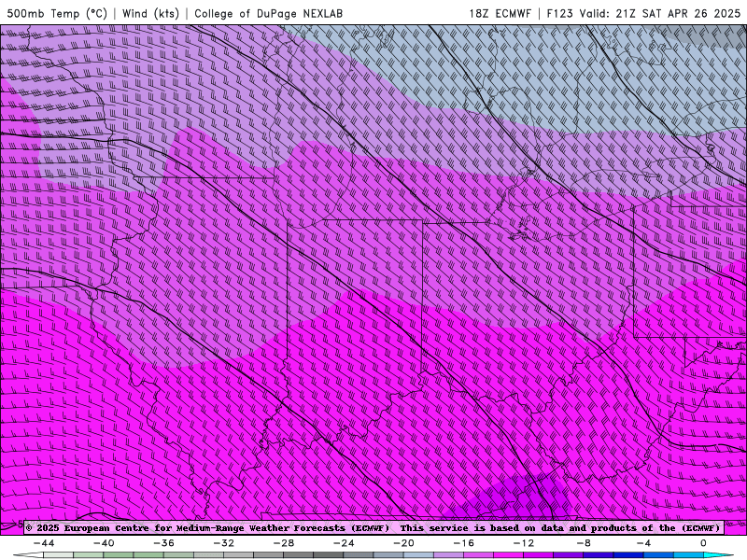Viewport: 747px width, 560px height.
Task: Click the -12 colorbar label
Action: pyautogui.click(x=524, y=543)
